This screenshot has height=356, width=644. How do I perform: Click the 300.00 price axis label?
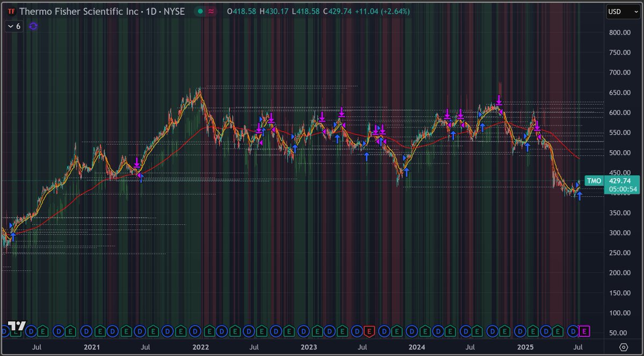point(619,233)
